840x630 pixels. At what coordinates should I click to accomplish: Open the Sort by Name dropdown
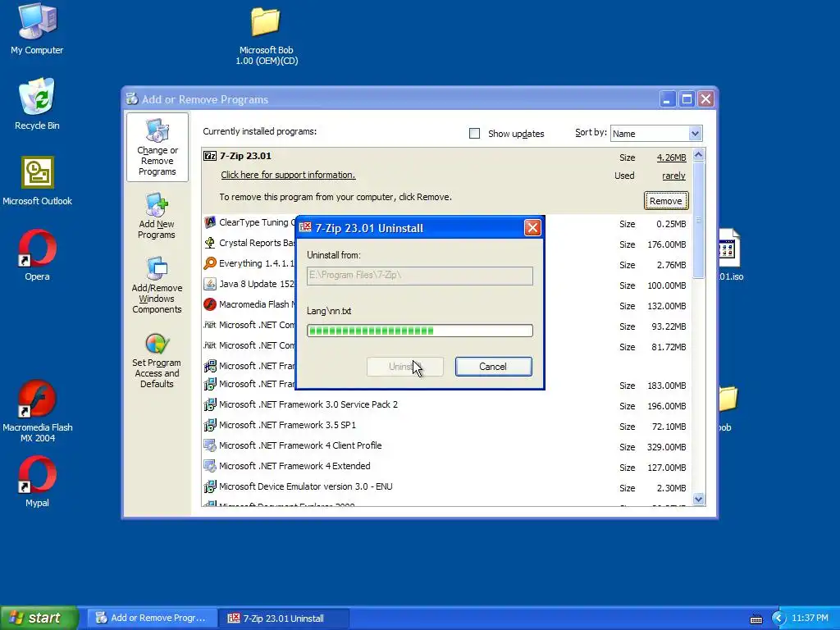point(695,134)
